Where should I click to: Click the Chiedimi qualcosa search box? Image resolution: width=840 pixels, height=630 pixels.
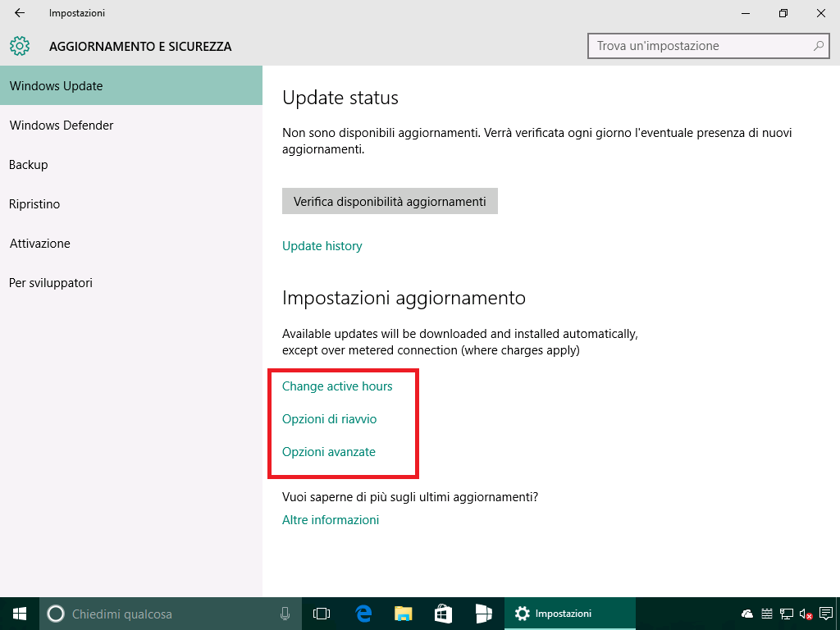[x=171, y=614]
